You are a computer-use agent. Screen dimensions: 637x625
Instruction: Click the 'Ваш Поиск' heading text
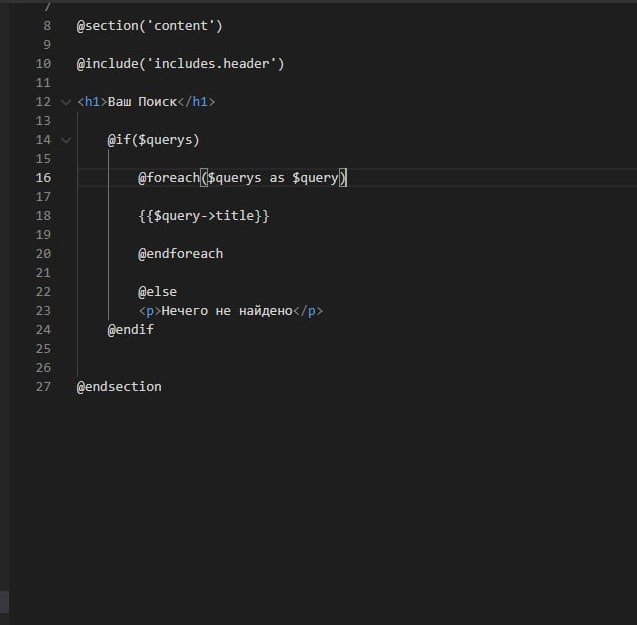click(142, 102)
